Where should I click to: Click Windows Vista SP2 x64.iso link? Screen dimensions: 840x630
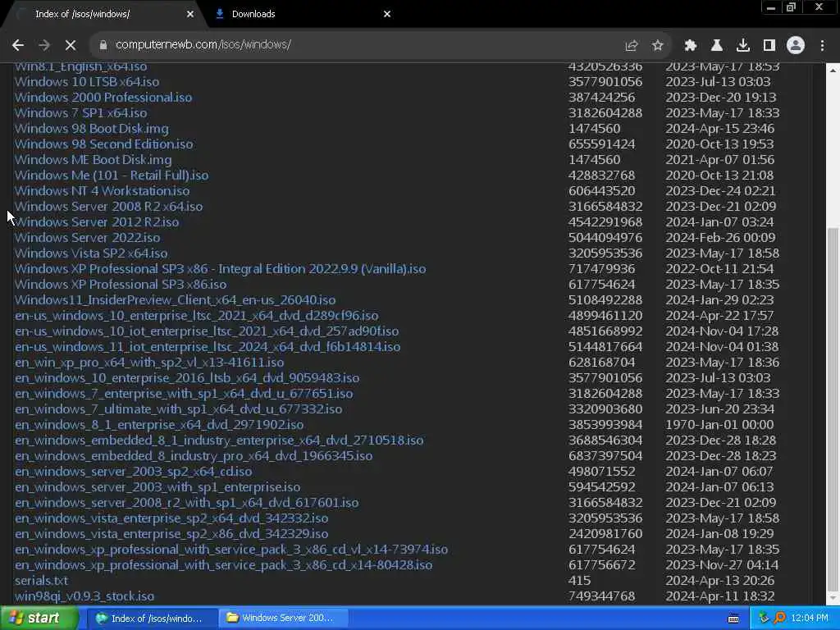[91, 253]
